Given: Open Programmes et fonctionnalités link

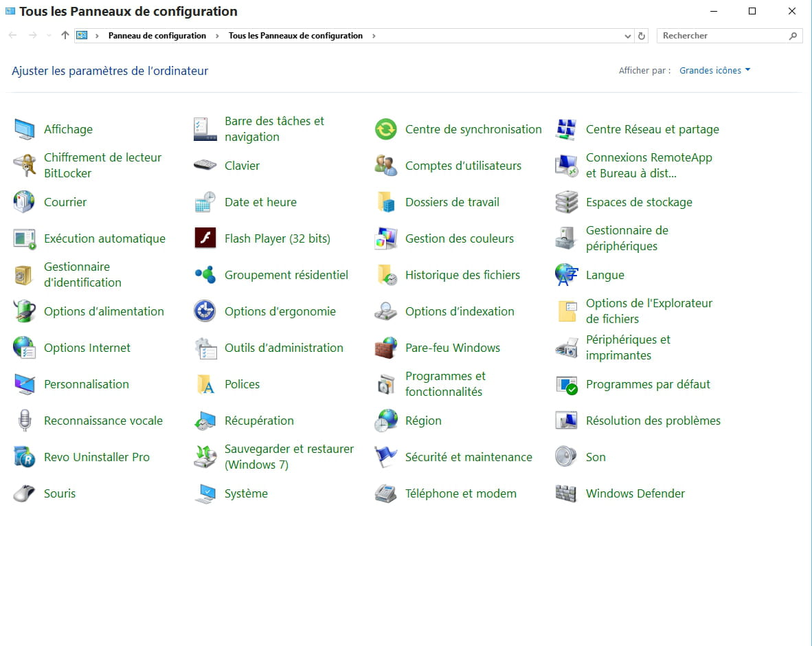Looking at the screenshot, I should pyautogui.click(x=445, y=384).
